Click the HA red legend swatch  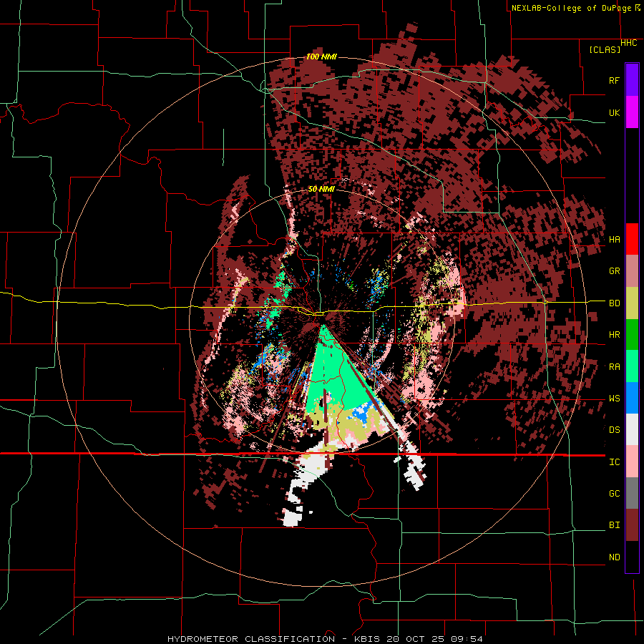pos(632,239)
